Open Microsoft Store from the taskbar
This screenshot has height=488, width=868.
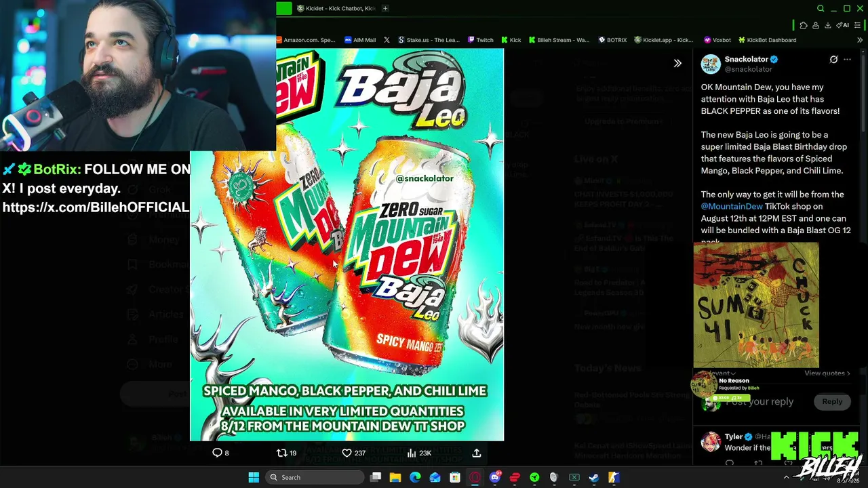[x=455, y=477]
